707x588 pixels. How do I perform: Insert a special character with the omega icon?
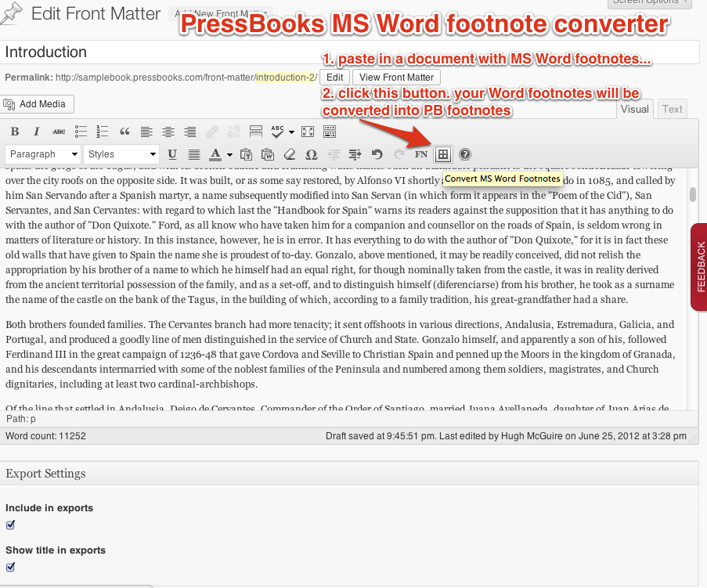point(312,154)
